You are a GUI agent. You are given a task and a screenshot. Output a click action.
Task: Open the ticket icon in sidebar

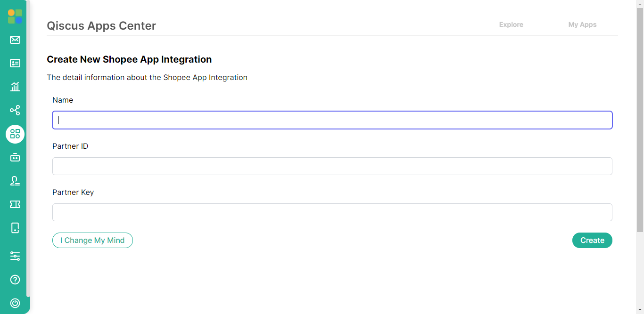(x=15, y=204)
